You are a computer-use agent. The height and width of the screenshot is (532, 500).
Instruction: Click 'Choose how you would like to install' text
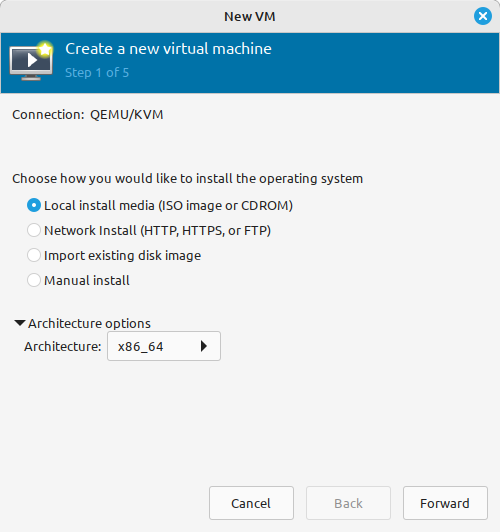(x=188, y=178)
